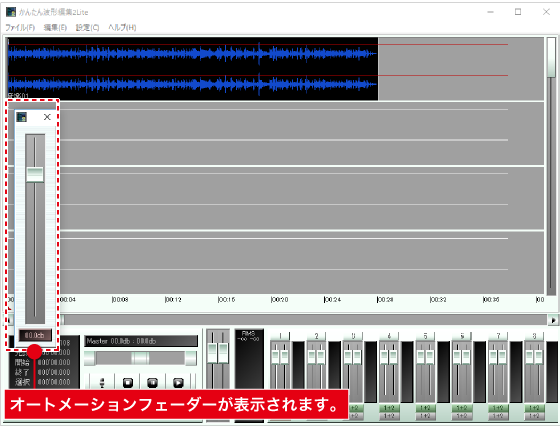This screenshot has width=560, height=428.
Task: Open the grey 1+2 selector under channel 6
Action: pyautogui.click(x=462, y=416)
